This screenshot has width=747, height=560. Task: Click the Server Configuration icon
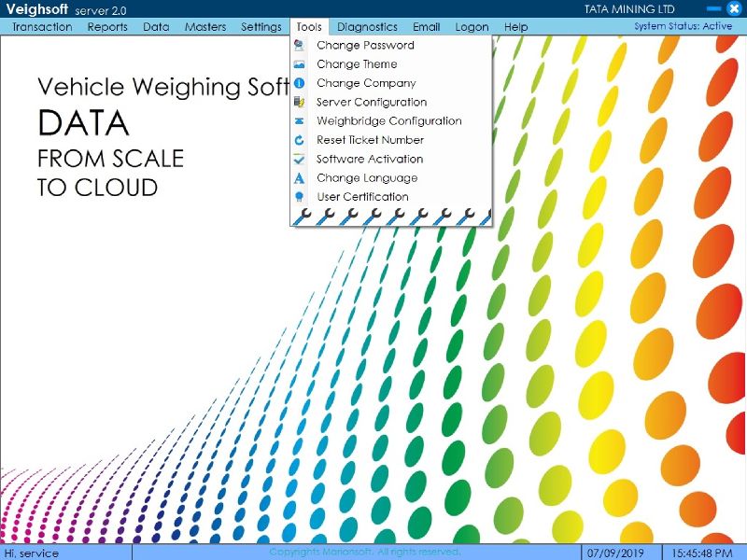[299, 102]
